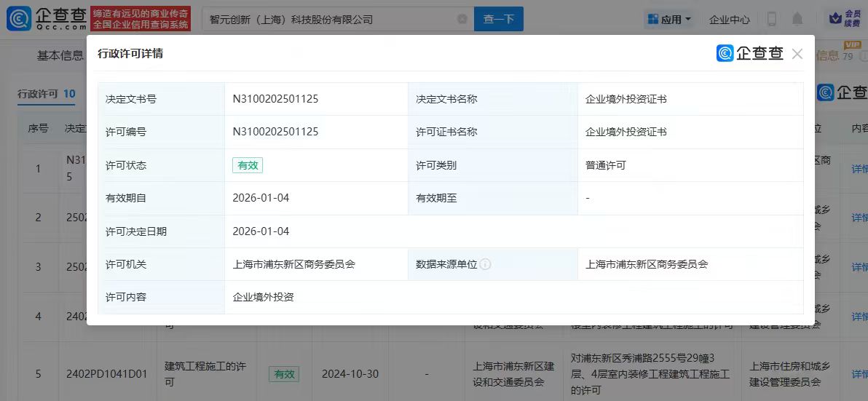Open 企业中心 in the top navigation

[x=729, y=20]
